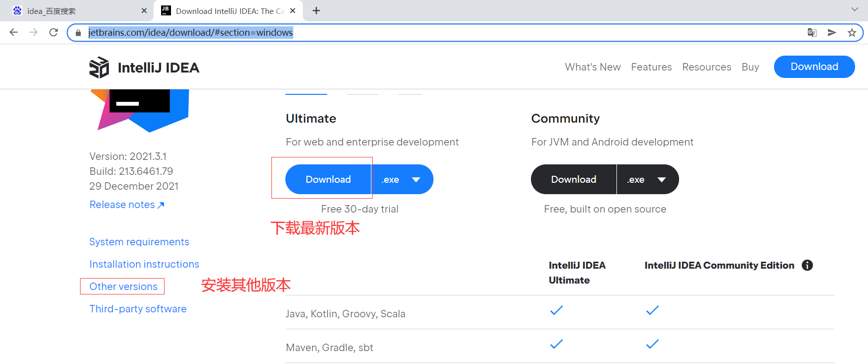Download the Community edition

coord(574,179)
